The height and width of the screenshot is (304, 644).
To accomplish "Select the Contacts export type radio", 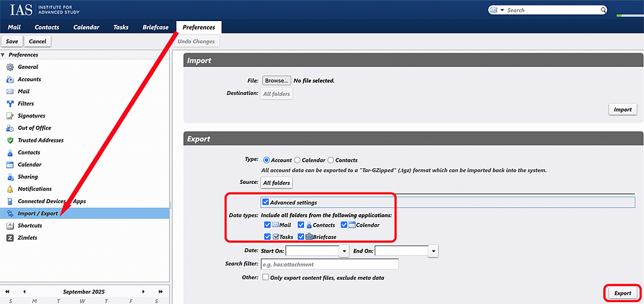I will [331, 160].
